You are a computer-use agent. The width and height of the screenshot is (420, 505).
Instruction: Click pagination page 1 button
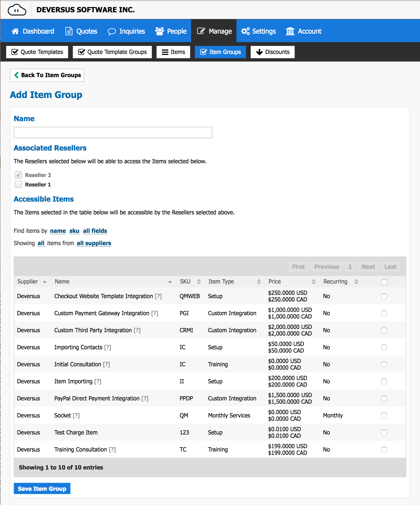[x=350, y=267]
